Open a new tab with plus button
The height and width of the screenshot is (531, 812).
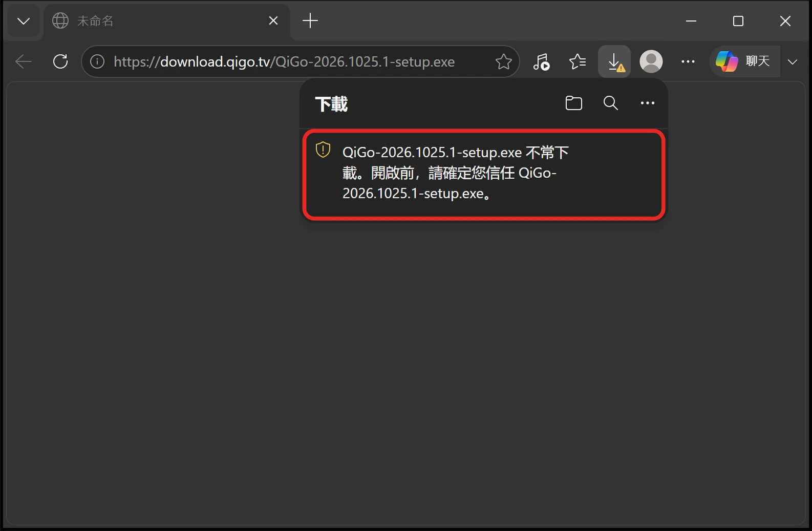(x=310, y=21)
